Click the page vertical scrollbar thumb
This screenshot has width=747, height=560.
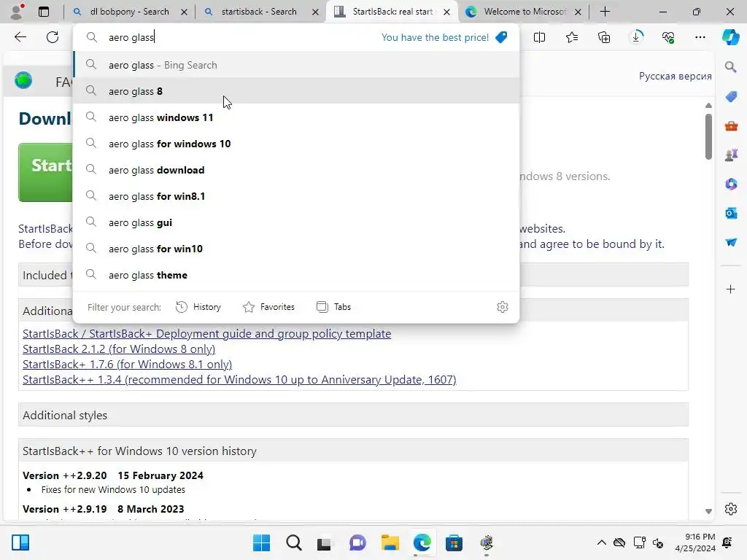click(708, 136)
